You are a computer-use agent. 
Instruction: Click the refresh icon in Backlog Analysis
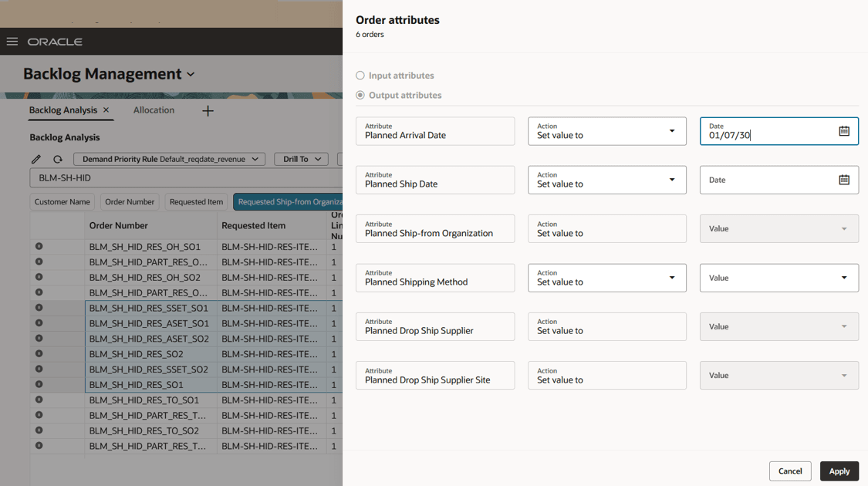[58, 160]
